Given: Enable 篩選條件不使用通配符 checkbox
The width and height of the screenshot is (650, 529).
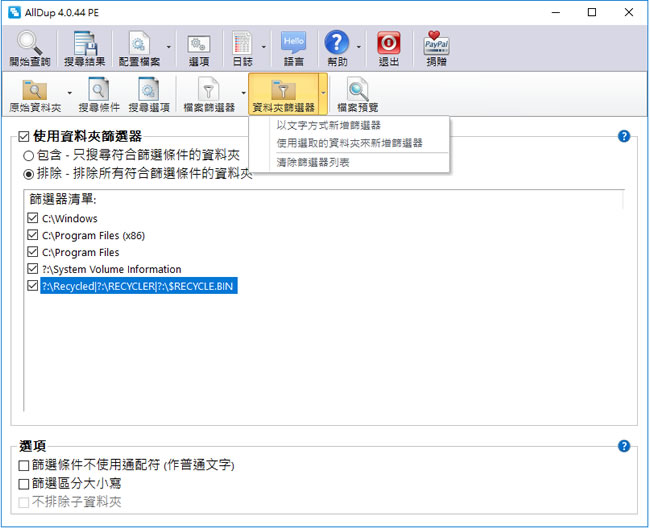Looking at the screenshot, I should pyautogui.click(x=24, y=466).
